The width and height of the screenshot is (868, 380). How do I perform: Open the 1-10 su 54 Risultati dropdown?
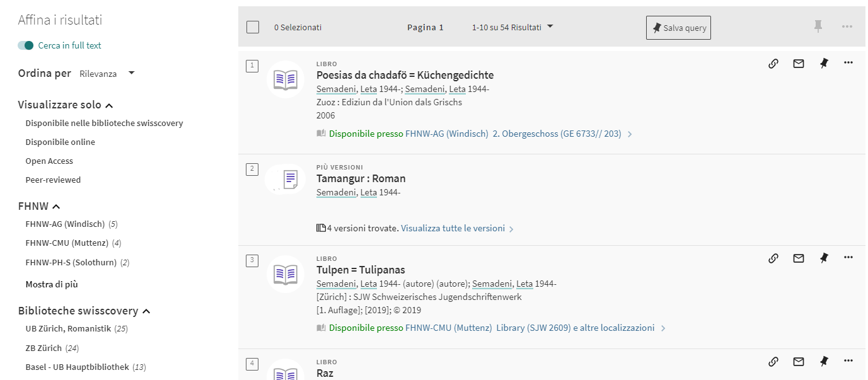click(x=512, y=27)
